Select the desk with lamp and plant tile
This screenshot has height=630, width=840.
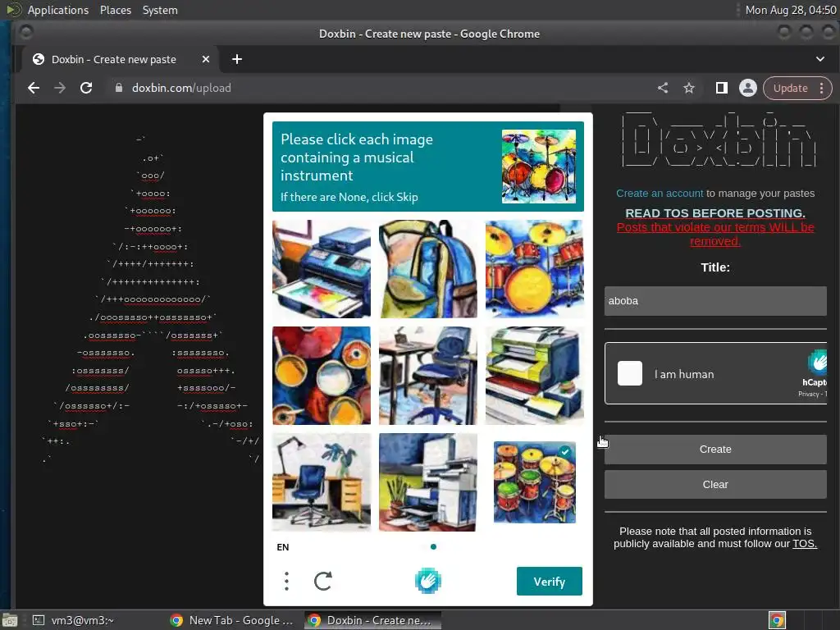pyautogui.click(x=322, y=482)
